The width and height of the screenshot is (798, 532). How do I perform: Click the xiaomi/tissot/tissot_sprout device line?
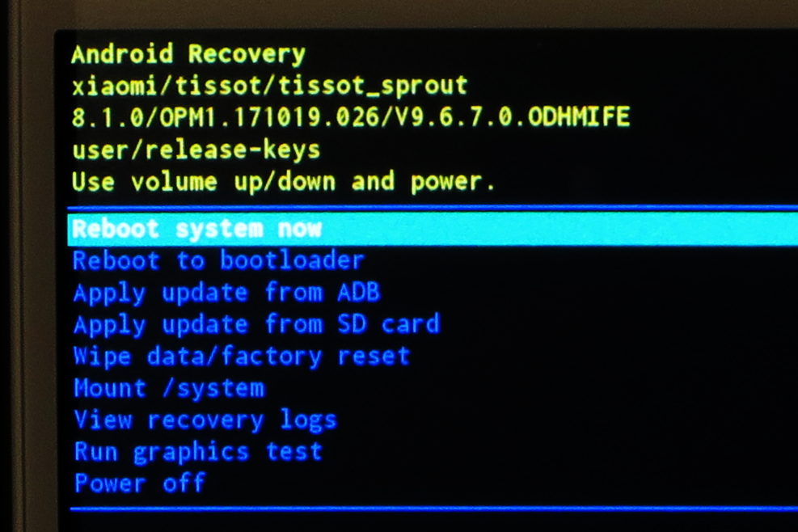[270, 86]
